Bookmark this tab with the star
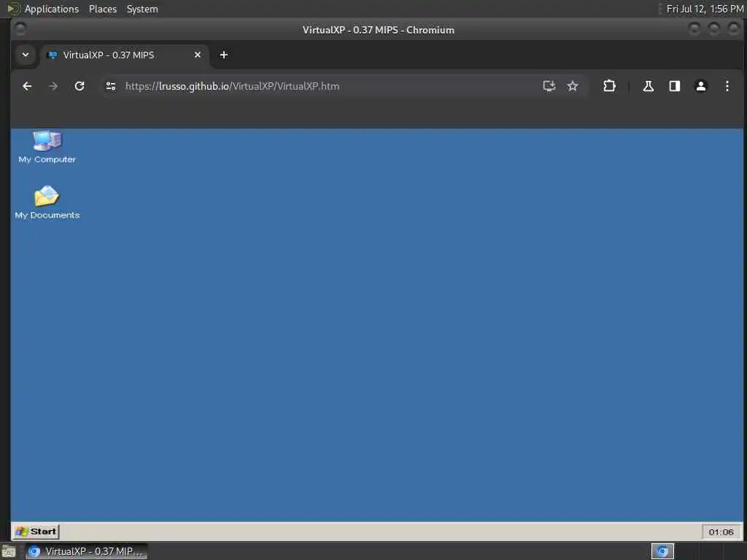Image resolution: width=747 pixels, height=560 pixels. (572, 86)
